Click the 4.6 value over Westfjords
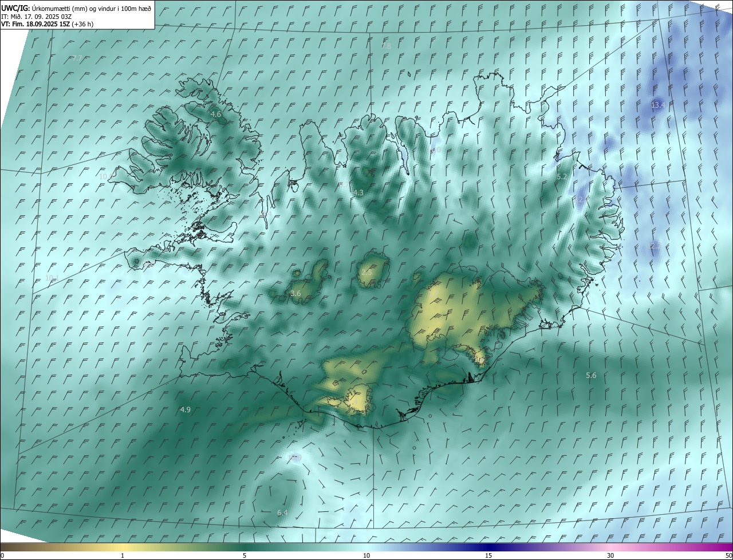Screen dimensions: 733x560 click(x=216, y=115)
